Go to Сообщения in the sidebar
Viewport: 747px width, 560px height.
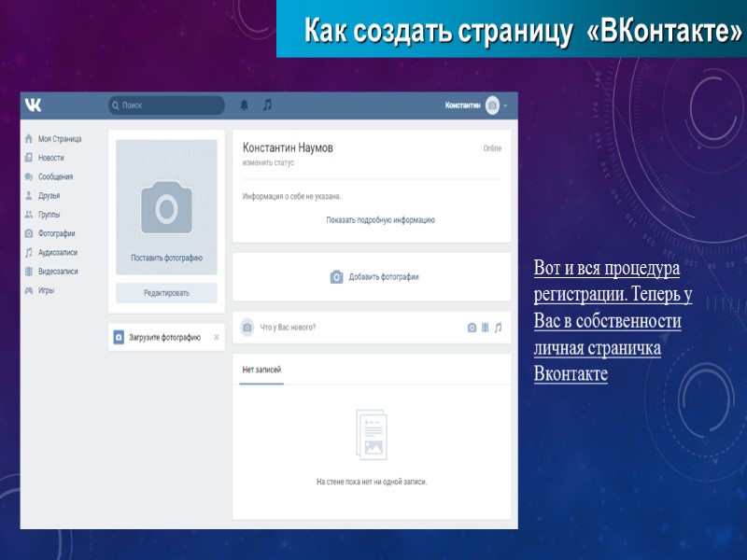56,176
